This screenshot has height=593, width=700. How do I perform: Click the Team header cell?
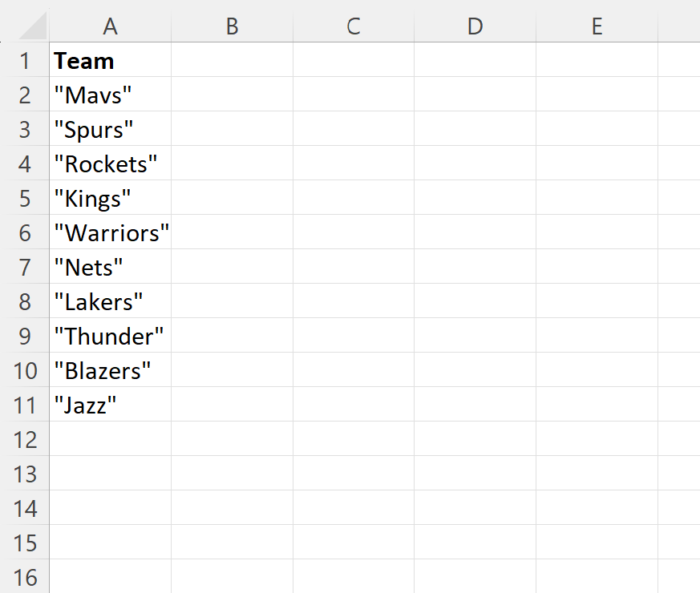point(111,60)
